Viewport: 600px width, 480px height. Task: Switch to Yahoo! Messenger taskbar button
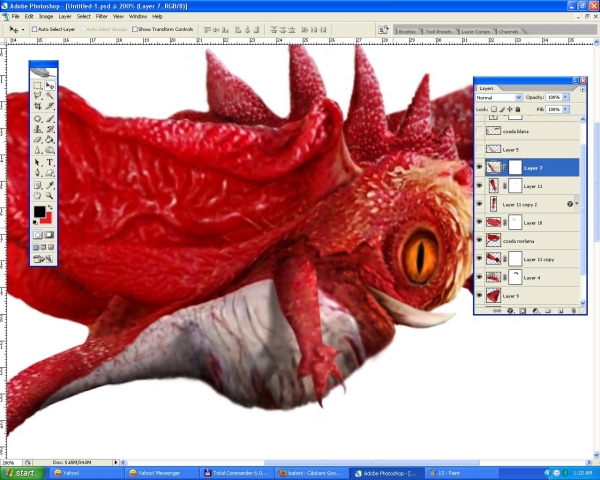[x=161, y=473]
